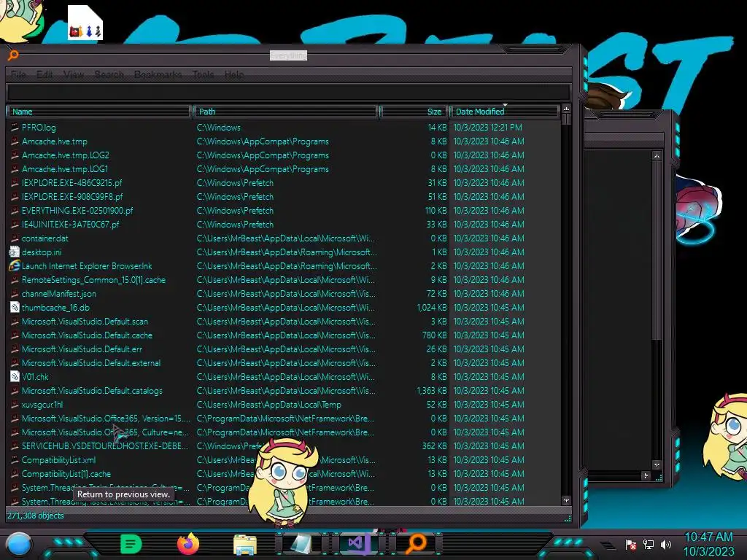Select Microsoft.VisualStudio.Default.external
The image size is (747, 560).
(91, 363)
